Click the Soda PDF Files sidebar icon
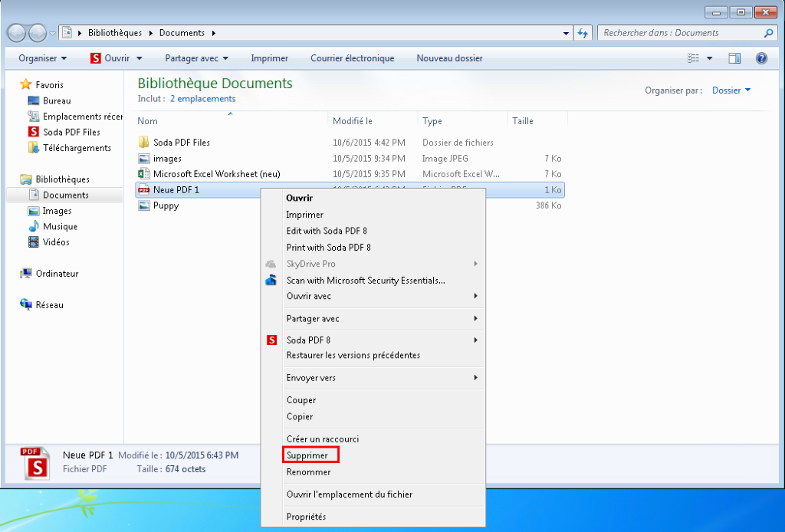785x532 pixels. (x=34, y=132)
